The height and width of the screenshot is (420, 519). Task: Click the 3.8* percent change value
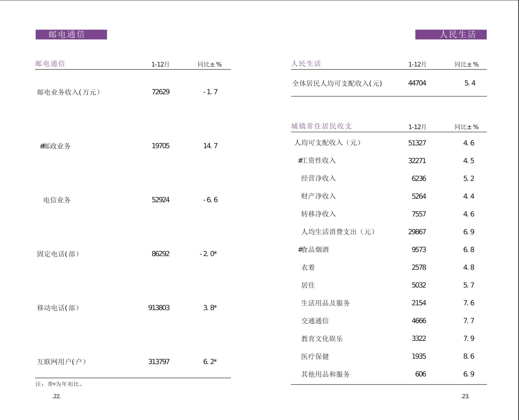tap(210, 308)
